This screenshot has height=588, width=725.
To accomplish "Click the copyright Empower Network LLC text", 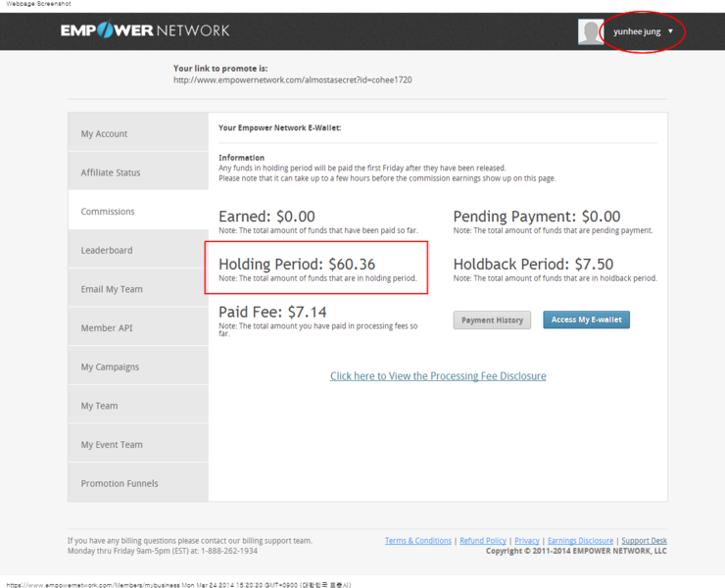I will pos(576,551).
